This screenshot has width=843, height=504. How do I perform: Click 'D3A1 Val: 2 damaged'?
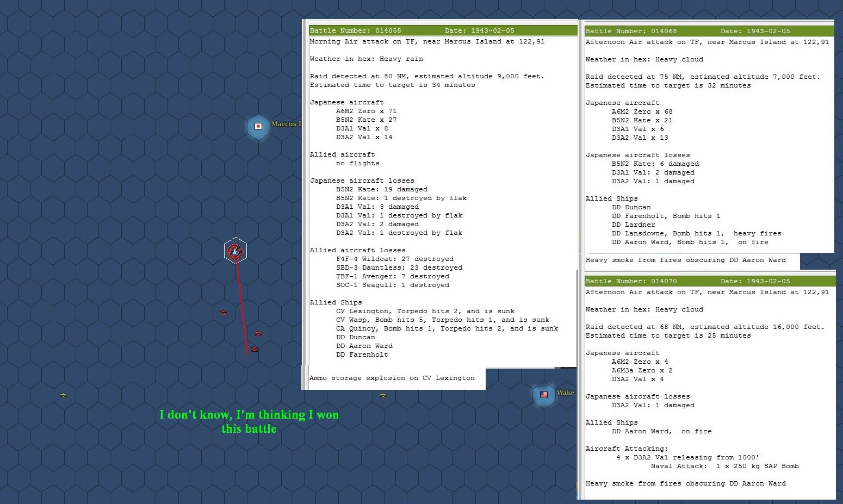tap(653, 172)
